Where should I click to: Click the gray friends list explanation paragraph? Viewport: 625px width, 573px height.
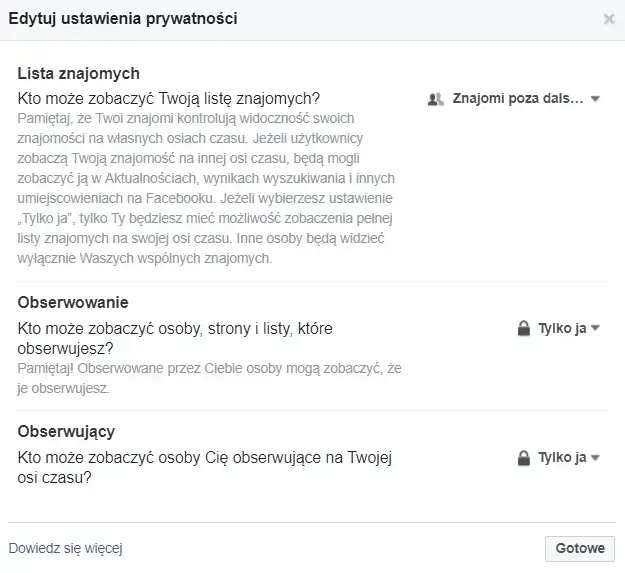tap(206, 188)
